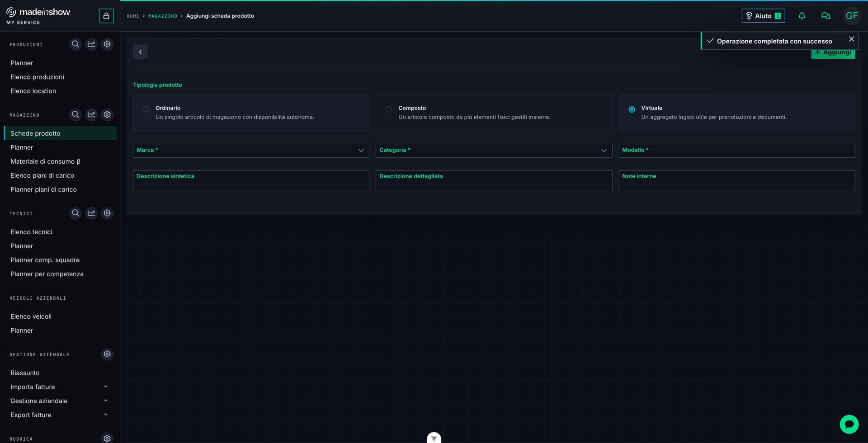
Task: Open Planner under Tecnici
Action: tap(22, 246)
